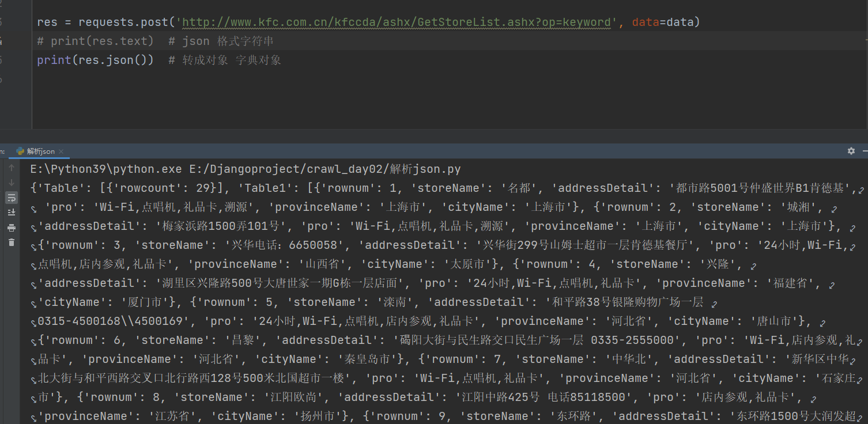Click the Python icon on 解析json tab

click(20, 152)
